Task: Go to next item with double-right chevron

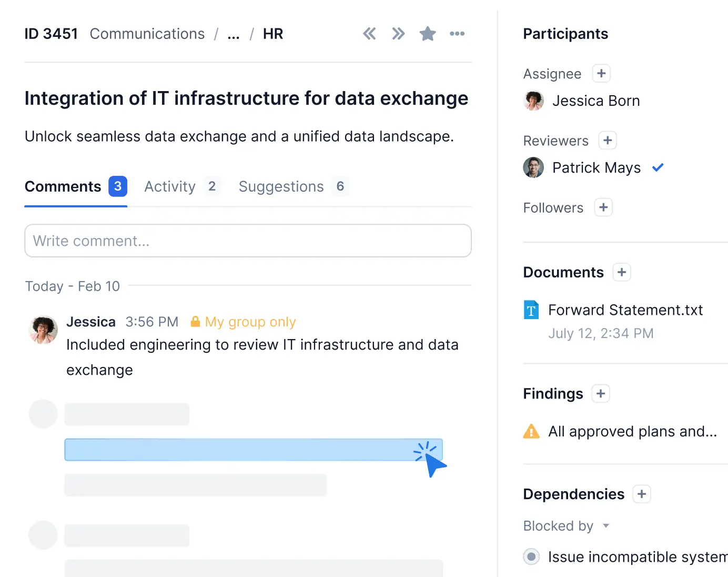Action: click(x=398, y=34)
